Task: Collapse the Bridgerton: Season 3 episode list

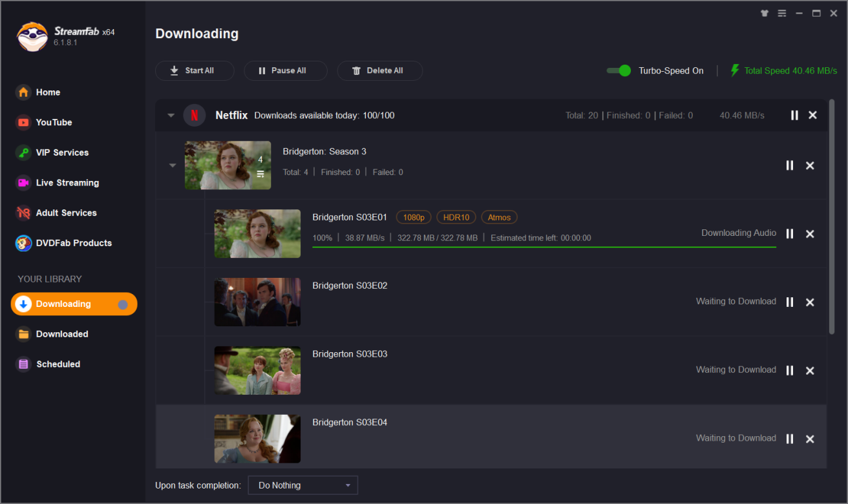Action: (x=173, y=165)
